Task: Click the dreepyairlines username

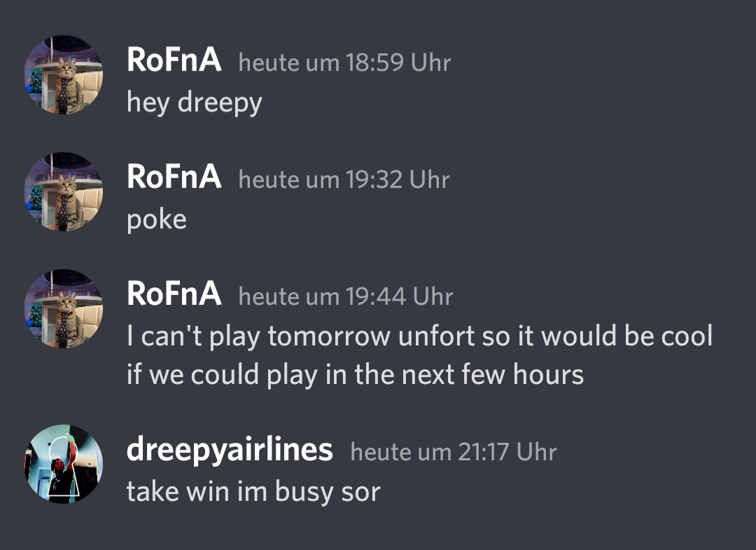Action: (230, 450)
